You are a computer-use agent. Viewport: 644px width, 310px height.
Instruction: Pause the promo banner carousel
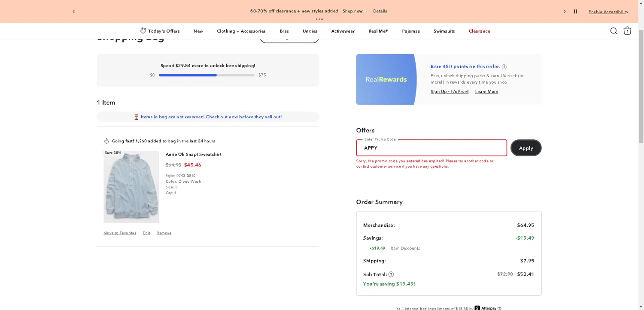point(575,12)
